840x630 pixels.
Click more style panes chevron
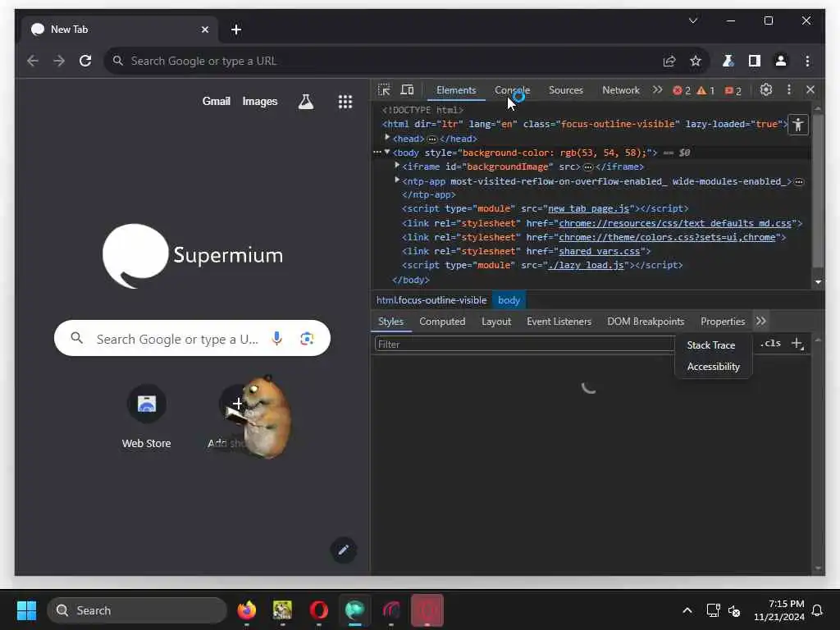click(760, 322)
